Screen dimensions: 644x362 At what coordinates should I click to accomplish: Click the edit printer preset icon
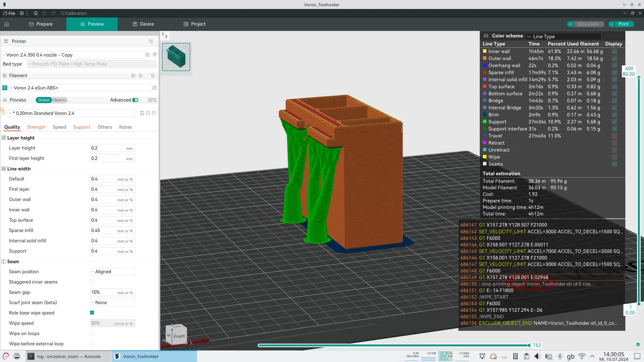pyautogui.click(x=148, y=55)
